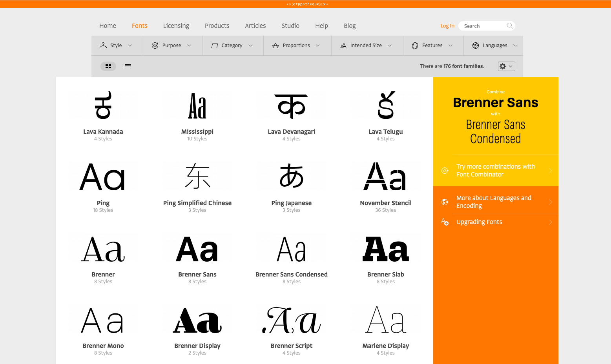The image size is (611, 364).
Task: Click the Log In link
Action: click(447, 25)
